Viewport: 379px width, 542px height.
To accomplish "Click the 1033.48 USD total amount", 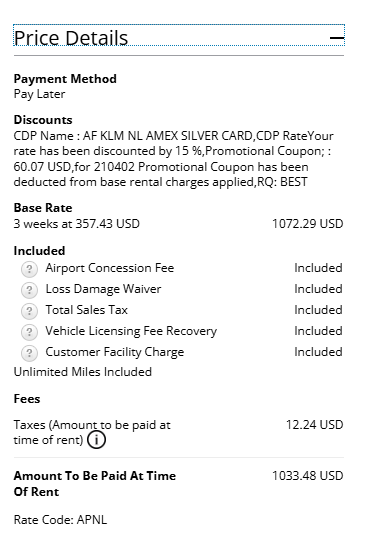I will point(307,476).
